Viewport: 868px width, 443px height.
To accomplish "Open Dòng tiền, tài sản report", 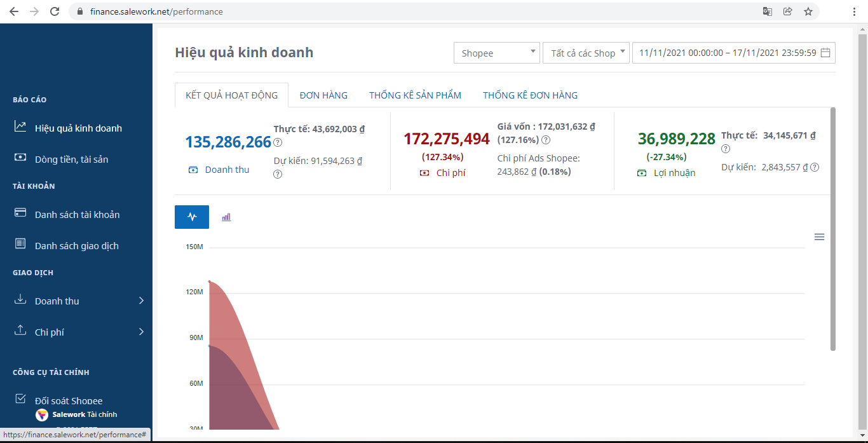I will (71, 159).
